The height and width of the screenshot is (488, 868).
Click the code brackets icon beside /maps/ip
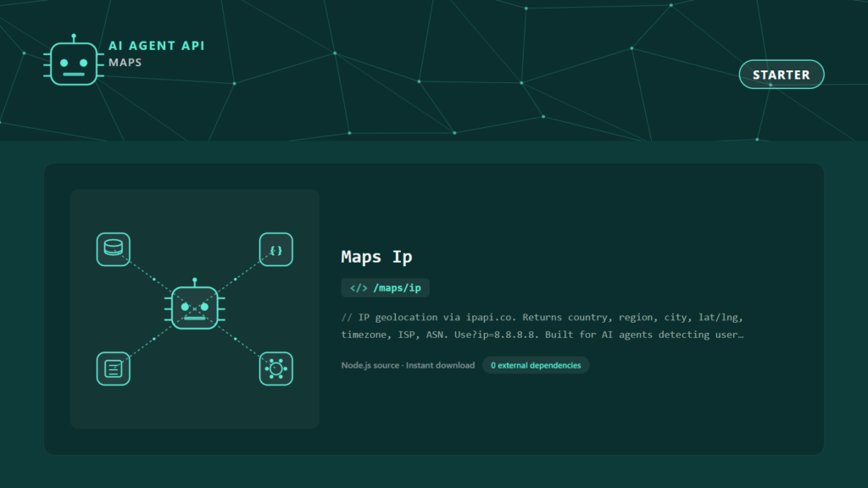[359, 288]
